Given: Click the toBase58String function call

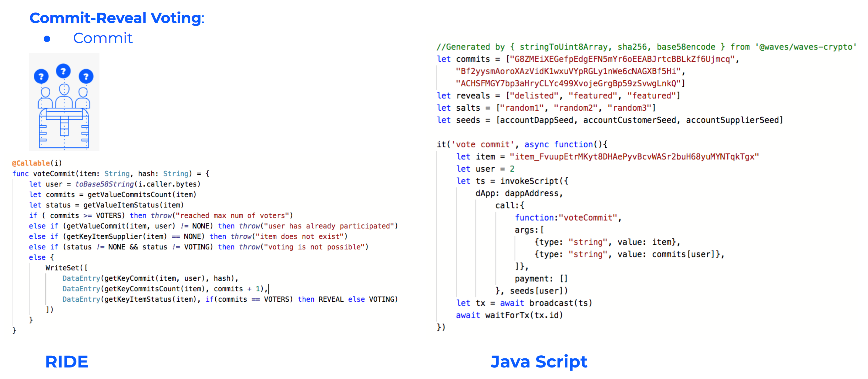Looking at the screenshot, I should (104, 184).
